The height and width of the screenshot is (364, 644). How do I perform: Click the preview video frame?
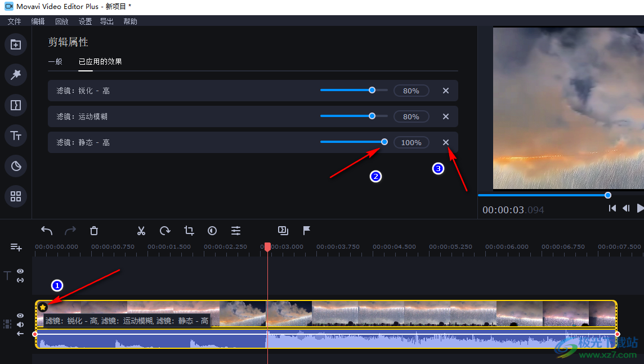pos(569,109)
